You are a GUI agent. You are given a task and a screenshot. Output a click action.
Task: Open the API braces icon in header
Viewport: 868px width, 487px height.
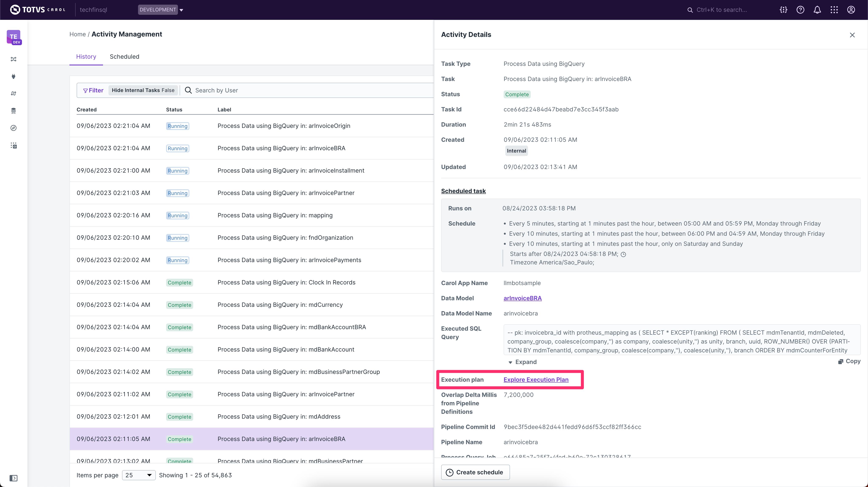point(783,10)
